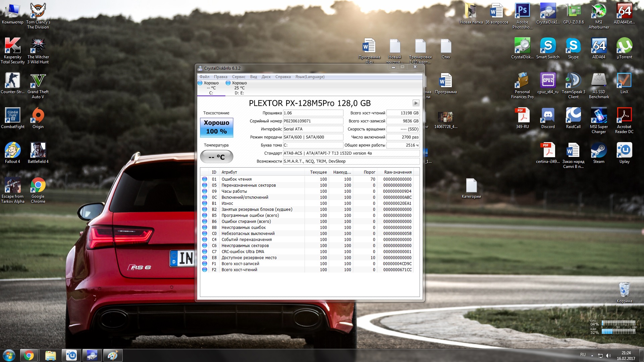Open the Диск menu

click(266, 77)
